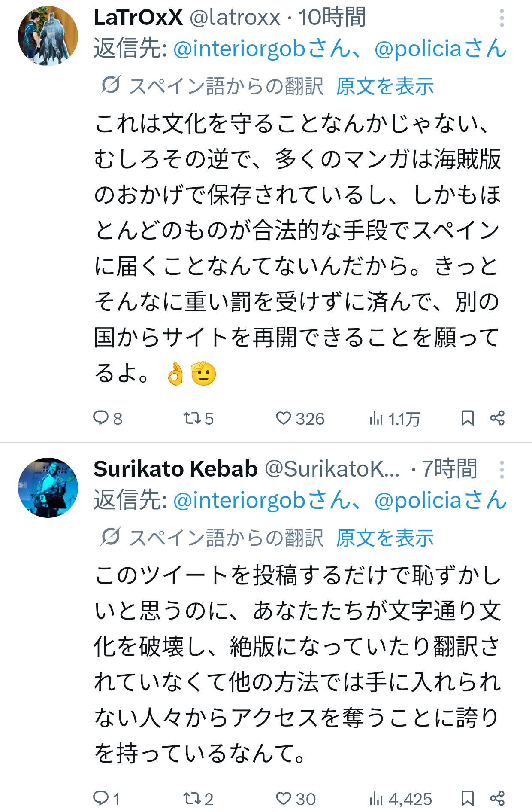Open more options for Surikato Kebab's tweet
The image size is (532, 812).
[x=502, y=470]
